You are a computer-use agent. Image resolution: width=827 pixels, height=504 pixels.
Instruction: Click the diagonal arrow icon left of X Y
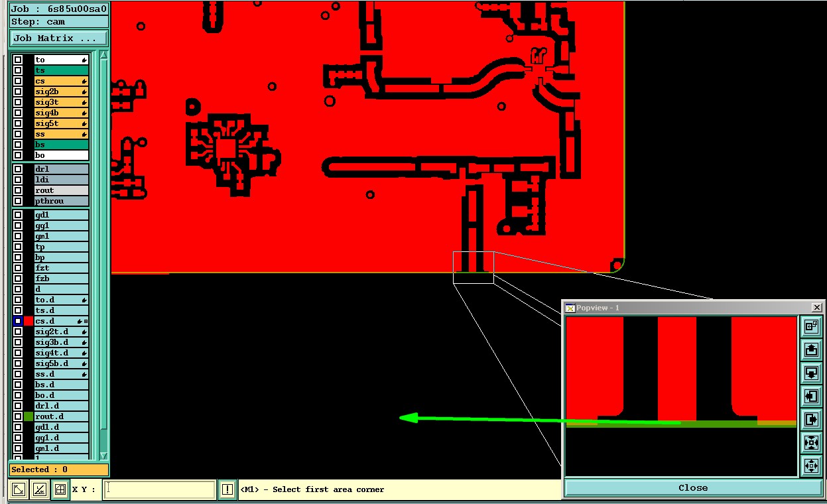point(19,489)
